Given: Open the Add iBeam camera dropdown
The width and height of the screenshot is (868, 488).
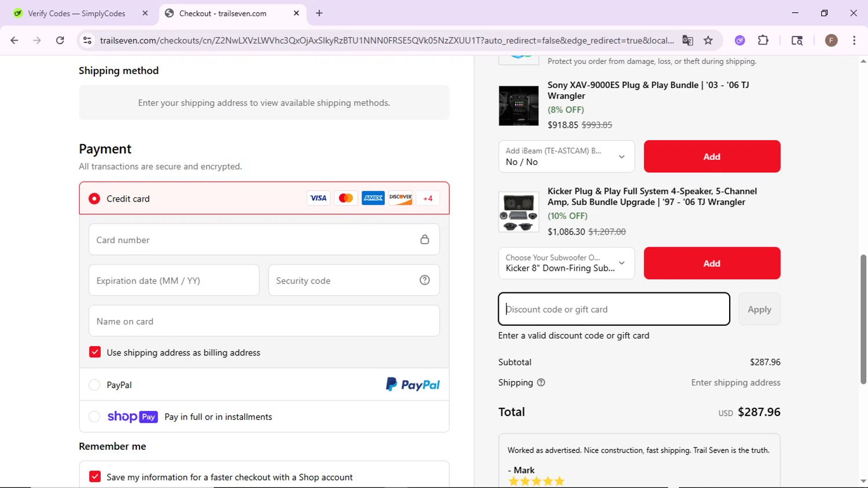Looking at the screenshot, I should click(567, 156).
